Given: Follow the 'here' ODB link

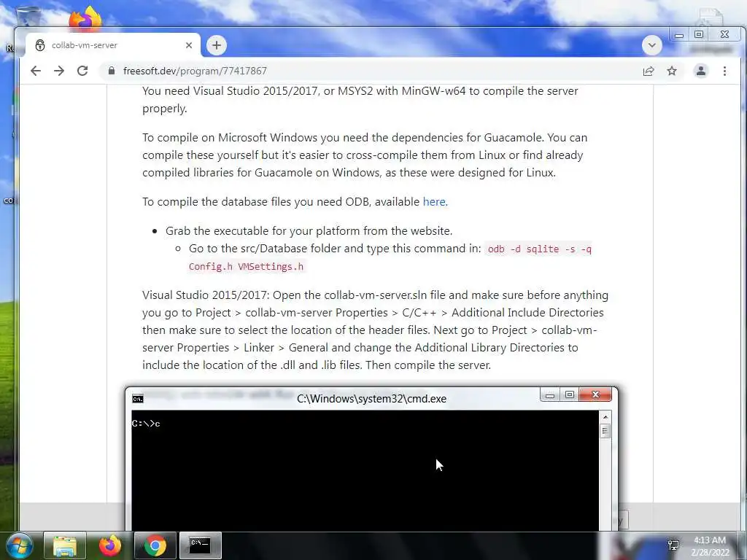Looking at the screenshot, I should coord(434,202).
